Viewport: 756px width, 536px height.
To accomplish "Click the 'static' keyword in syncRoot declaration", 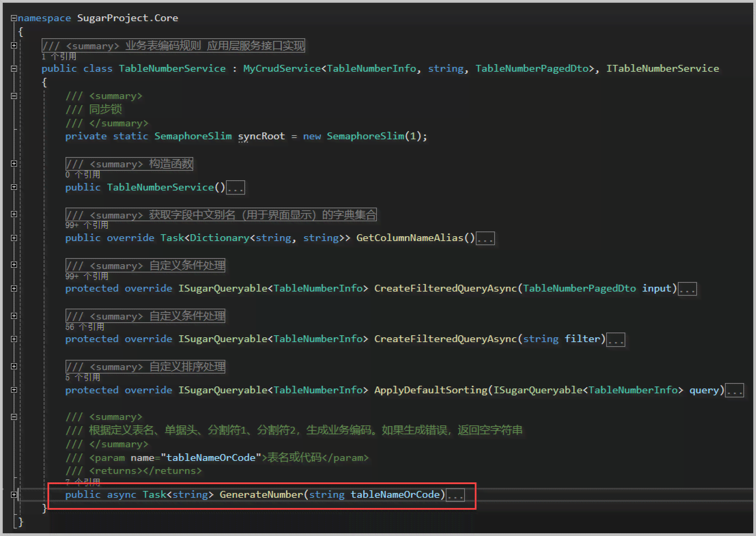I will click(130, 136).
